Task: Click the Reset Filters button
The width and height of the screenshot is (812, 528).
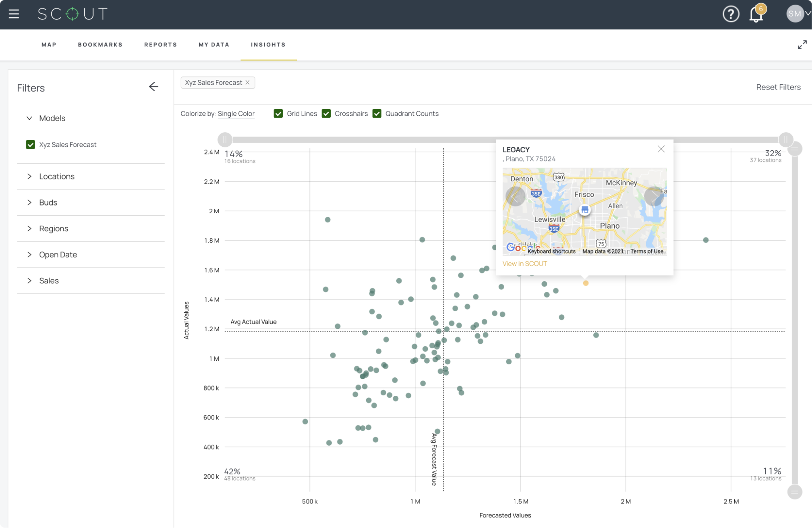Action: coord(778,87)
